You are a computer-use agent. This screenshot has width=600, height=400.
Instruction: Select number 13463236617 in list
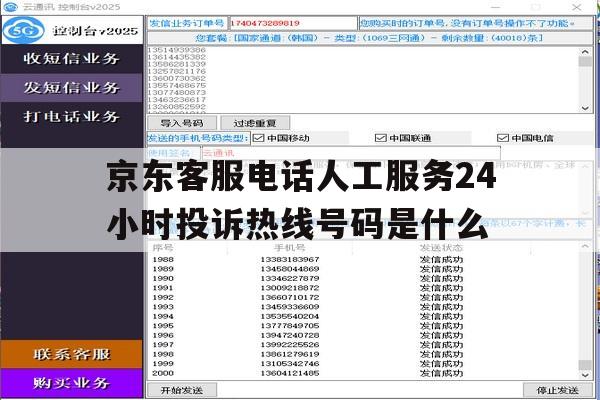176,100
